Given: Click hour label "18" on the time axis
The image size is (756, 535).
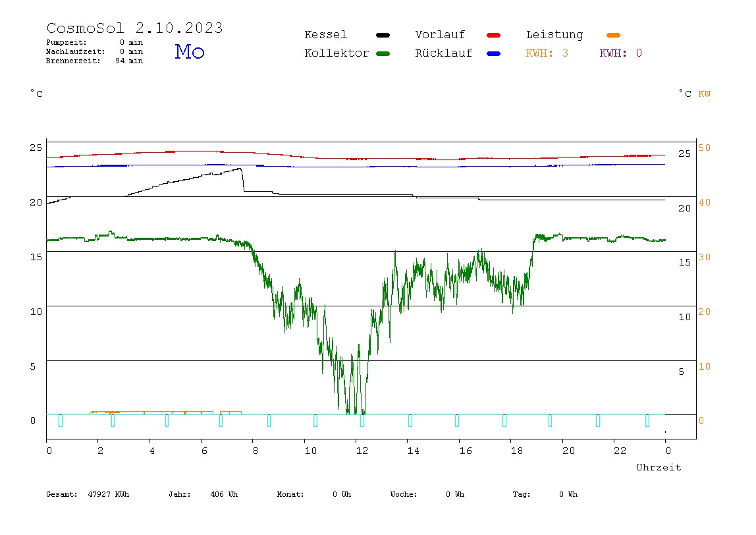Looking at the screenshot, I should tap(517, 451).
